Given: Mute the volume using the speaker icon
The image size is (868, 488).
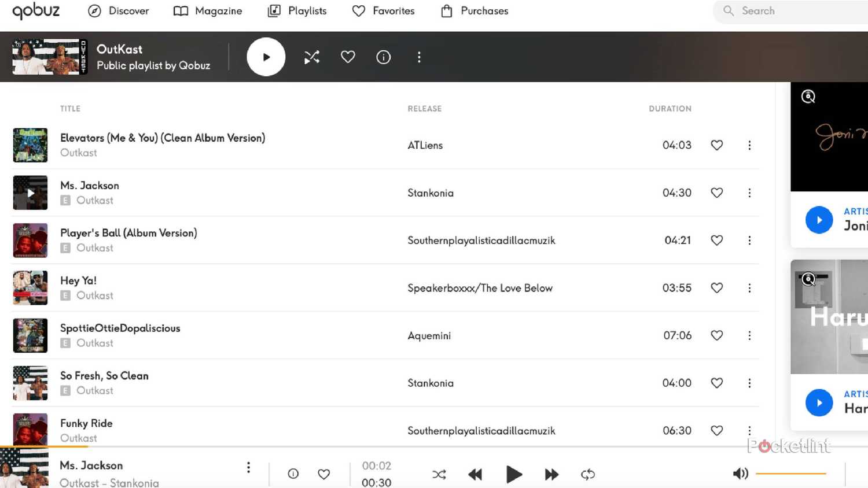Looking at the screenshot, I should click(x=740, y=473).
